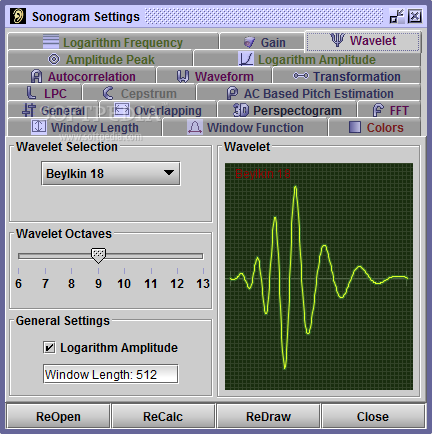Click the ReOpen button
The width and height of the screenshot is (432, 434).
[x=58, y=416]
